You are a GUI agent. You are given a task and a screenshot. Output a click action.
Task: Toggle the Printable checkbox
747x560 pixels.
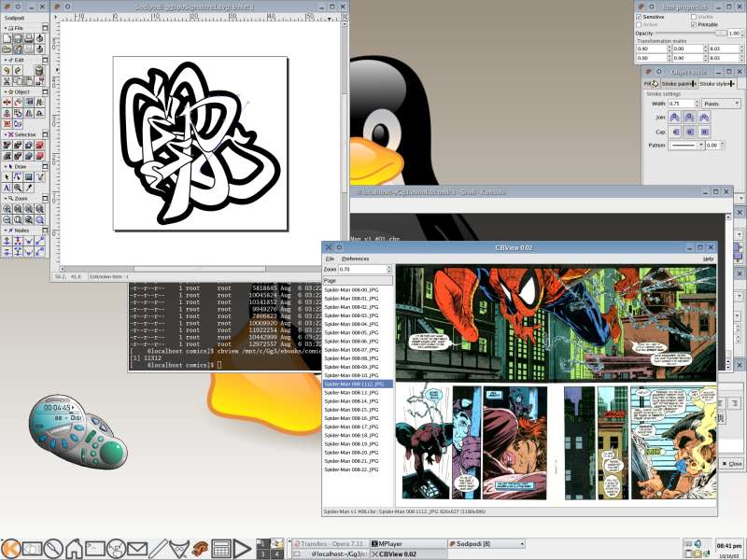693,25
